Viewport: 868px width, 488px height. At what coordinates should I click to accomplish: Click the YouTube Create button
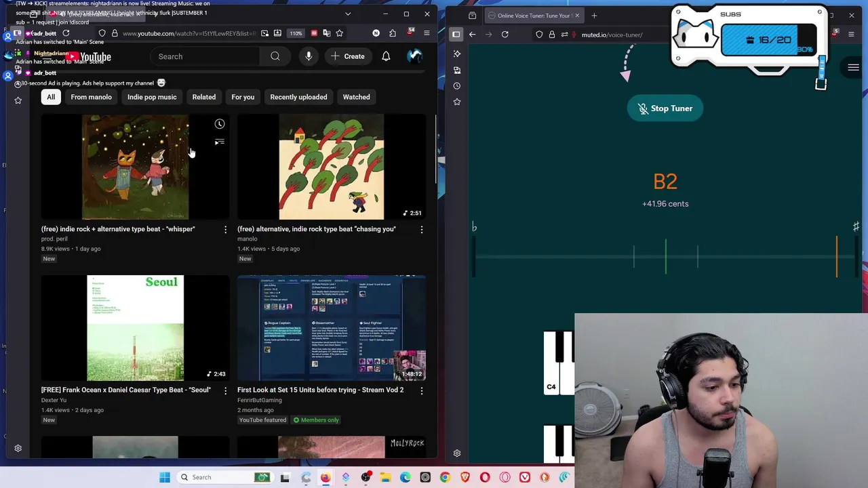click(x=347, y=56)
